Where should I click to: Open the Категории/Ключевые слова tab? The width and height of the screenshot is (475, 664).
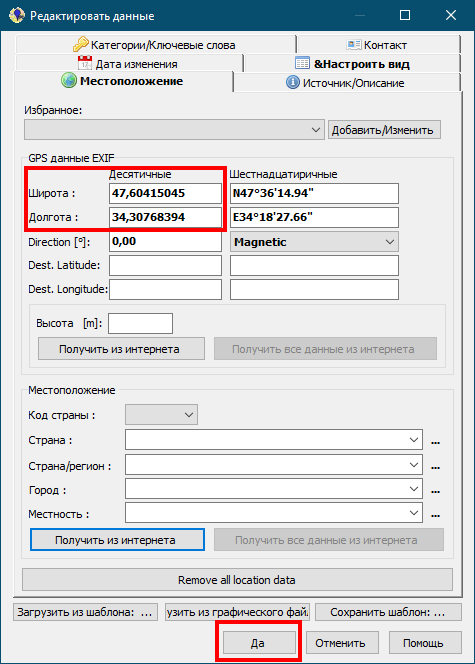pos(156,45)
